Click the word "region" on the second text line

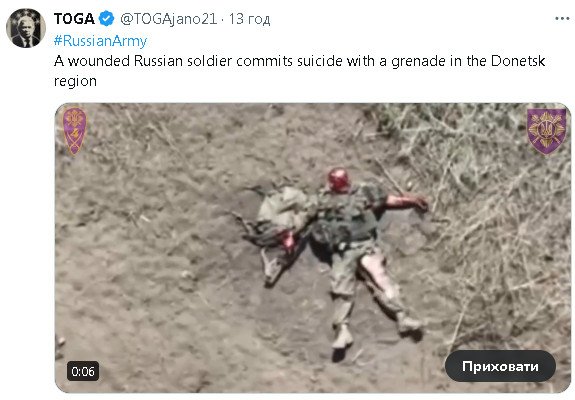75,81
